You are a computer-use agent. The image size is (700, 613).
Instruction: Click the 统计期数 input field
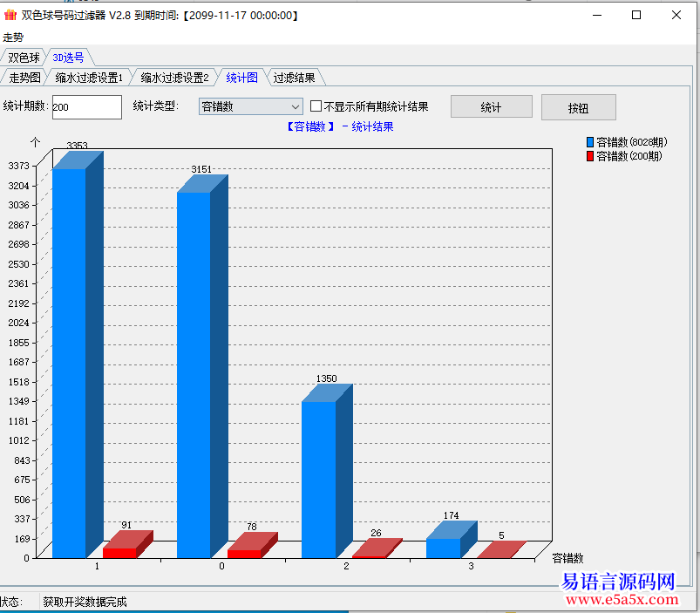point(86,107)
